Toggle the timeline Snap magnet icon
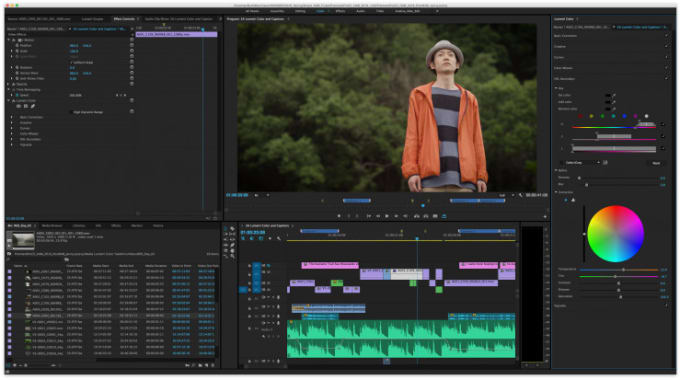 tap(252, 238)
